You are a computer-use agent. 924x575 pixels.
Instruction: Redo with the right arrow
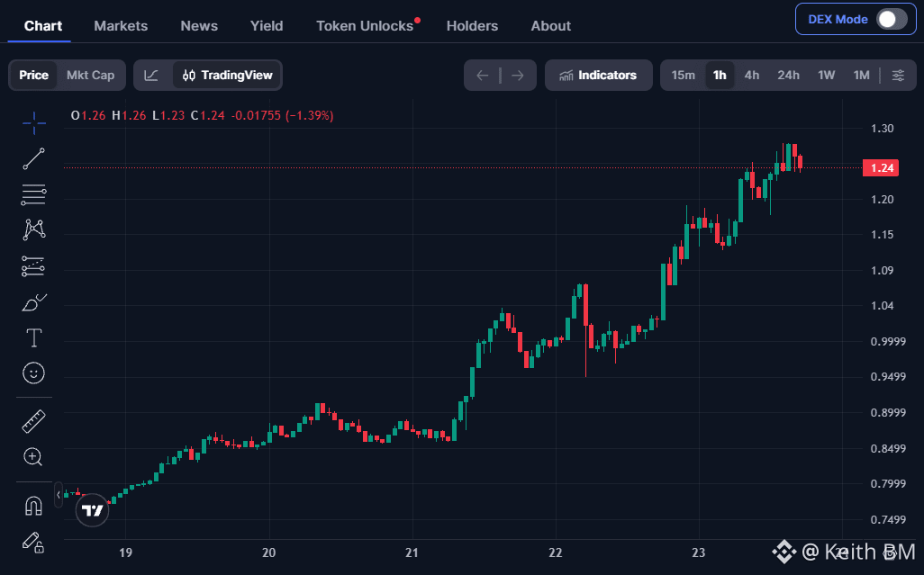coord(518,76)
